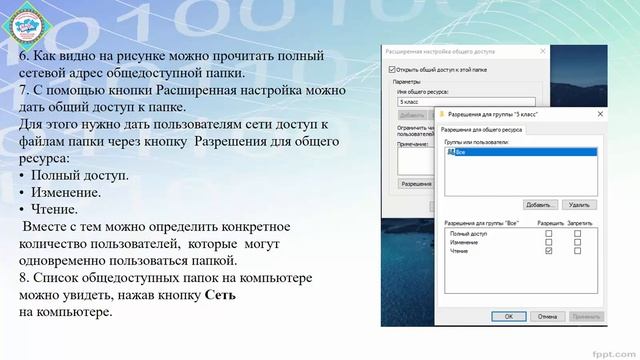Click the greyed Добавить button in the advanced sharing window
Image resolution: width=640 pixels, height=360 pixels.
(x=412, y=115)
